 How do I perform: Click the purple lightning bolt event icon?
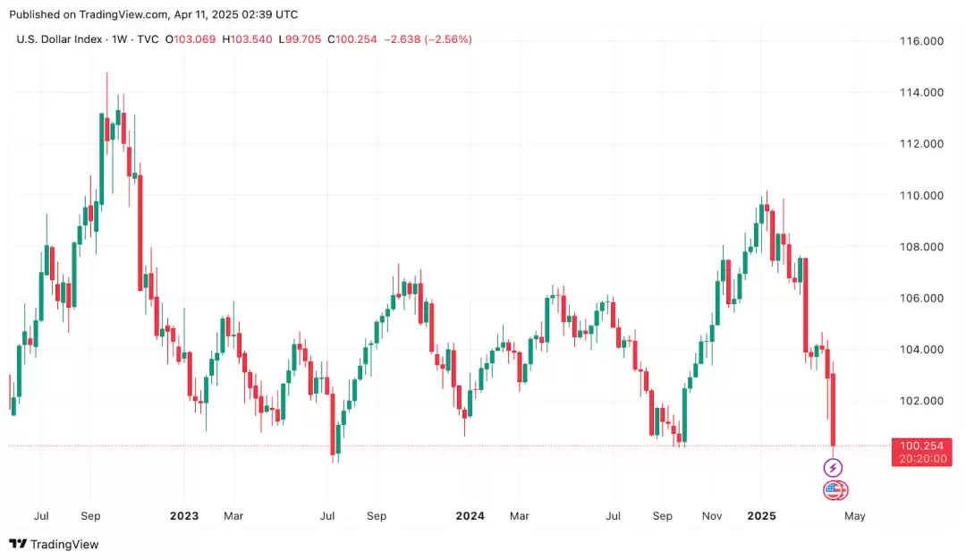pos(833,467)
